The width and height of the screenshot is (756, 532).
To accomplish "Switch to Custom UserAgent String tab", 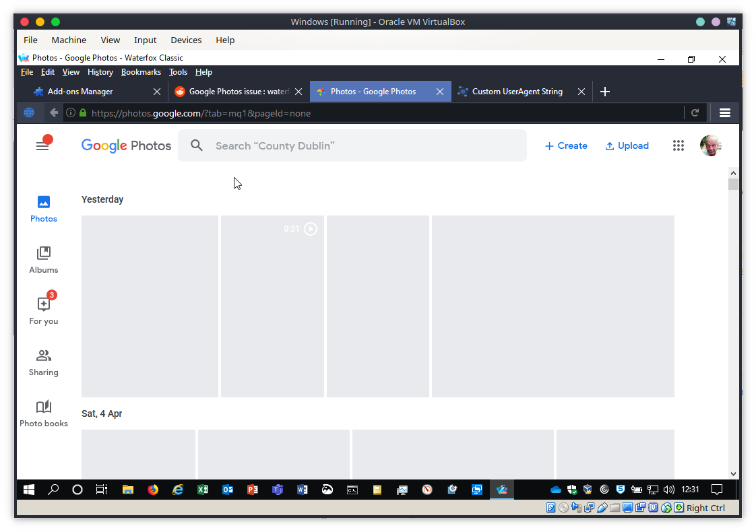I will coord(518,92).
